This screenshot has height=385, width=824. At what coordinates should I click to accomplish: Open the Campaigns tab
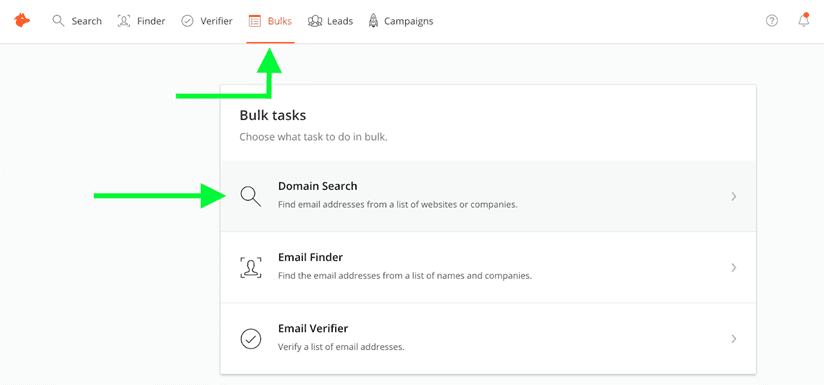(400, 21)
